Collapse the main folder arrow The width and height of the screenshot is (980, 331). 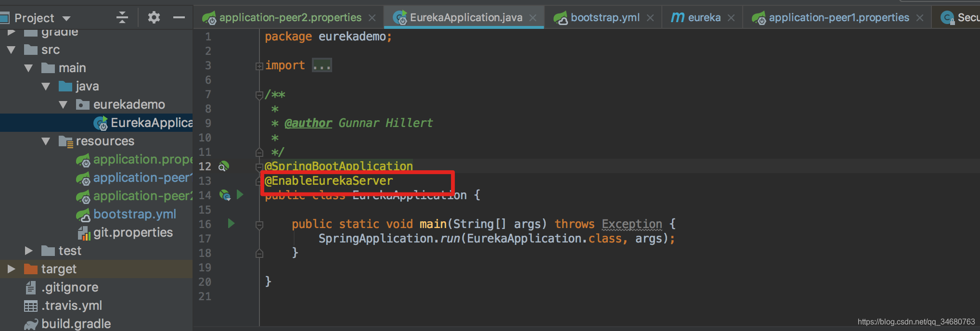[29, 68]
